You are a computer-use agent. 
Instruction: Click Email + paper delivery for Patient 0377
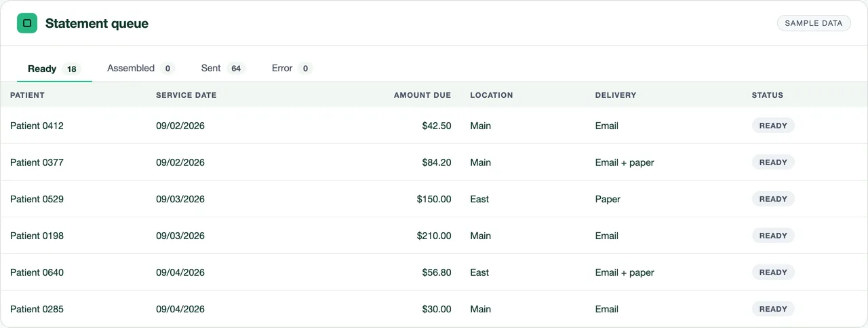[625, 162]
